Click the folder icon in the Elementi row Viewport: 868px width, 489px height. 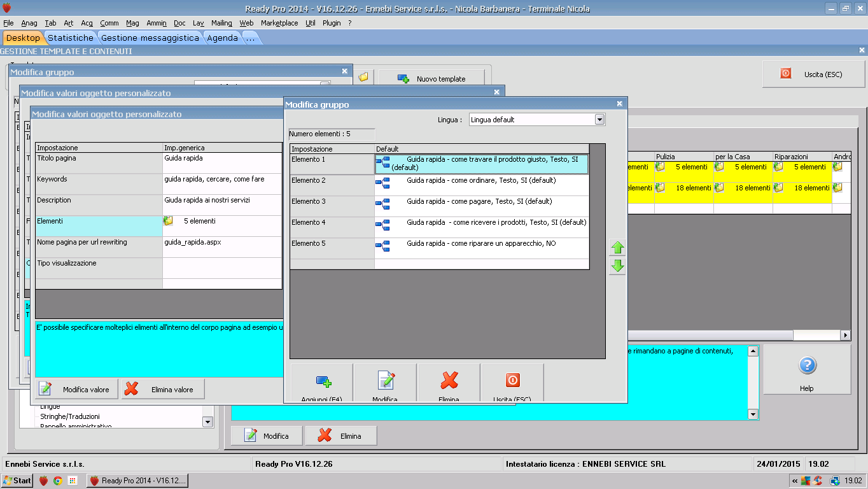[x=168, y=222]
